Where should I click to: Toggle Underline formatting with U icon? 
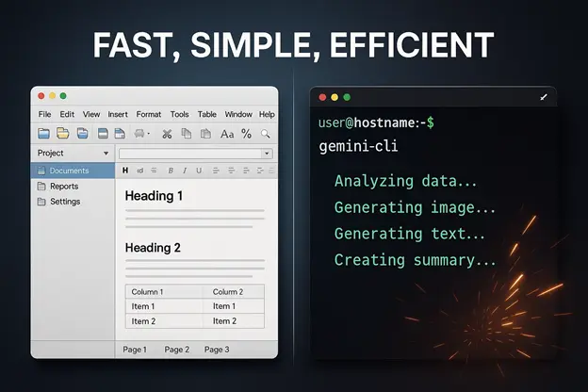pos(199,171)
